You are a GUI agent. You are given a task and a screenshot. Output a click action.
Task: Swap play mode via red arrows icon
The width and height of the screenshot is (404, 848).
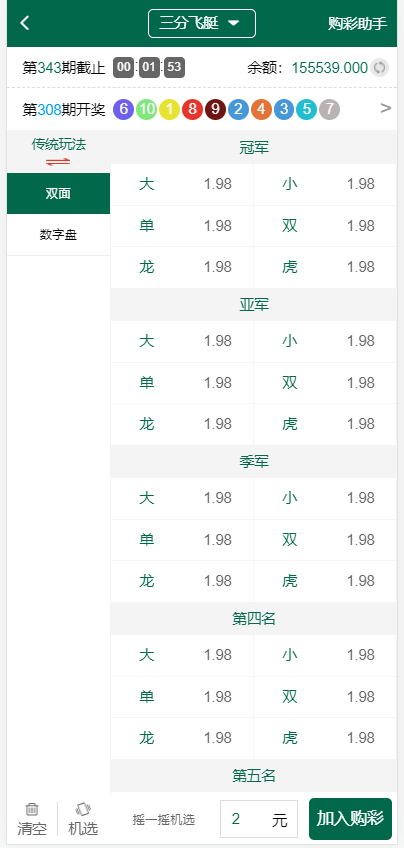coord(58,161)
